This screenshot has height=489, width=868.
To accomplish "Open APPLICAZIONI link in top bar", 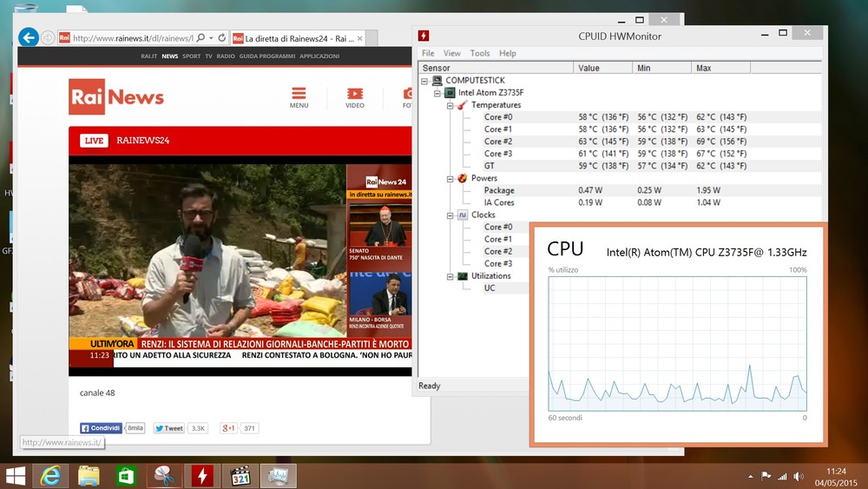I will [319, 56].
